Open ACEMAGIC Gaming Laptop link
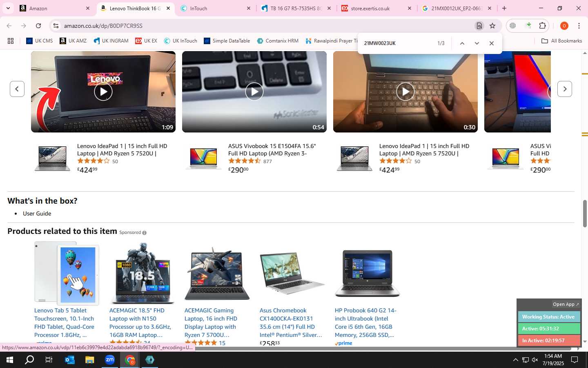This screenshot has width=588, height=368. point(211,323)
